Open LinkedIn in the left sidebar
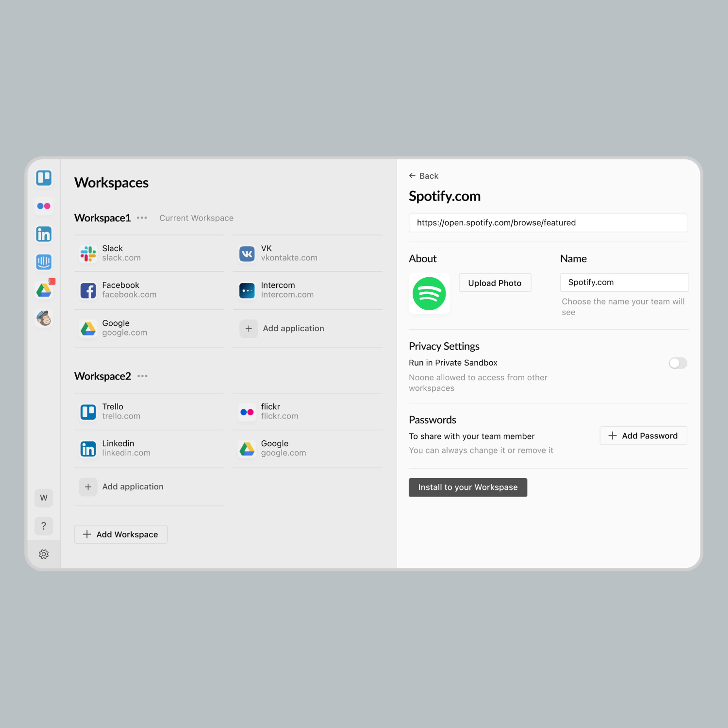This screenshot has height=728, width=728. 44,234
